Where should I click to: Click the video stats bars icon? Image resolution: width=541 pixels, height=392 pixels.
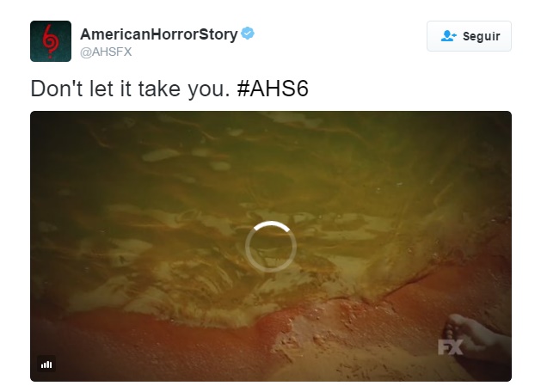[46, 364]
